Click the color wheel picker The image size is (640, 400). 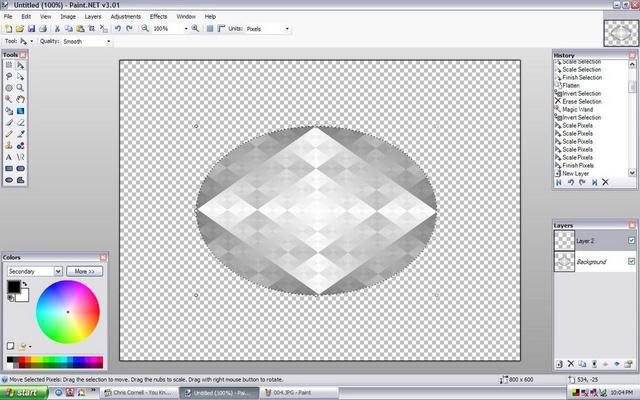[x=68, y=312]
